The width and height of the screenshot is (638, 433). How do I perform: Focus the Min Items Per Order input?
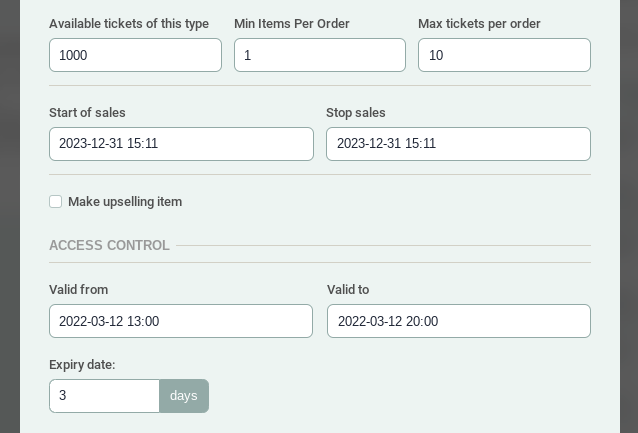coord(319,56)
